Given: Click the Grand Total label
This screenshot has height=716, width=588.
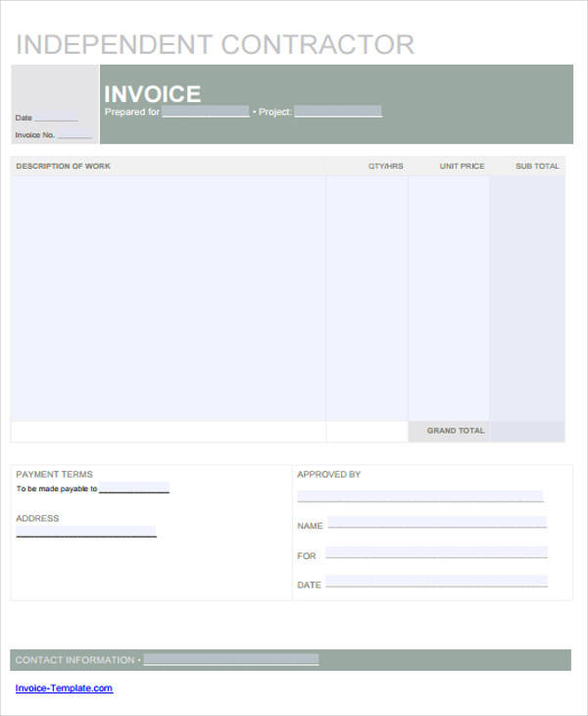Looking at the screenshot, I should click(x=456, y=431).
